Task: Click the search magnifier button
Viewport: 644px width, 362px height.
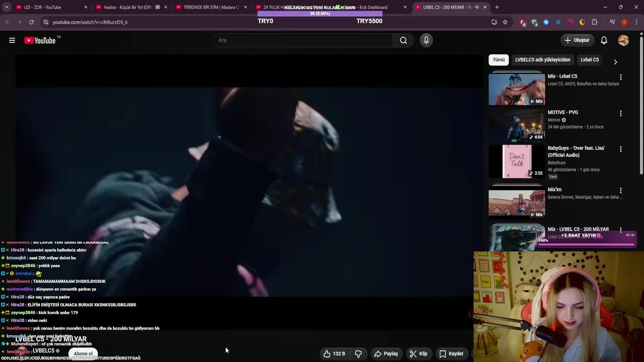Action: [x=404, y=40]
